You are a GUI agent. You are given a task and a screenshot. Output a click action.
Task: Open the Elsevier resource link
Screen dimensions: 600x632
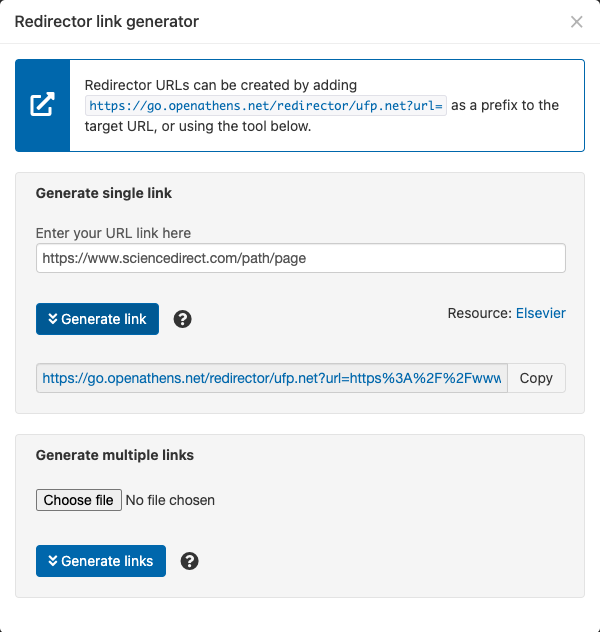(540, 314)
